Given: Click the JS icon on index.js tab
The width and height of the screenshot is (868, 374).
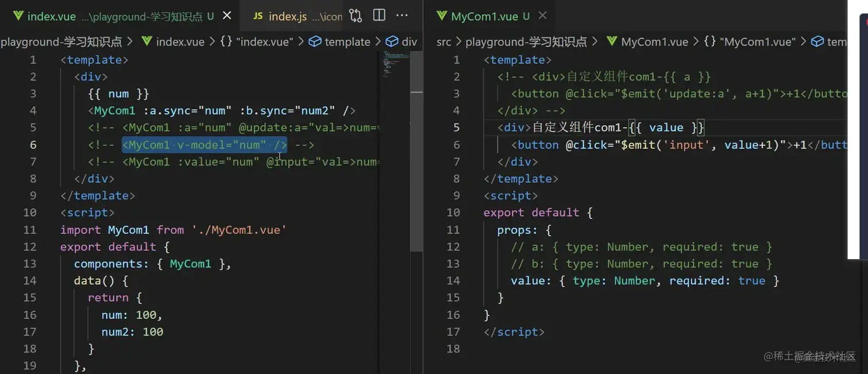Looking at the screenshot, I should [x=258, y=16].
